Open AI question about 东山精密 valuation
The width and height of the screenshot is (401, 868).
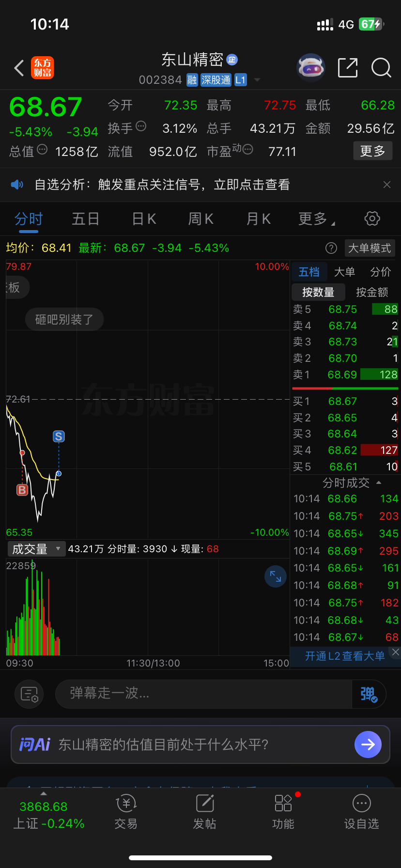[x=163, y=744]
